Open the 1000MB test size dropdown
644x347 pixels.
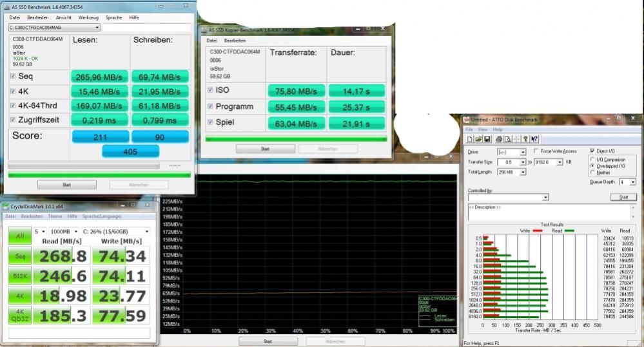click(x=64, y=232)
